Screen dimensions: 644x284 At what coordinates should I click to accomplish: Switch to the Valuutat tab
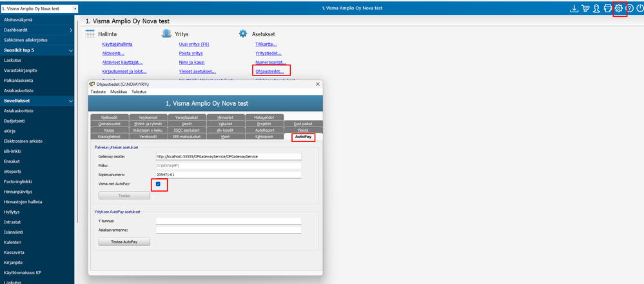[226, 123]
